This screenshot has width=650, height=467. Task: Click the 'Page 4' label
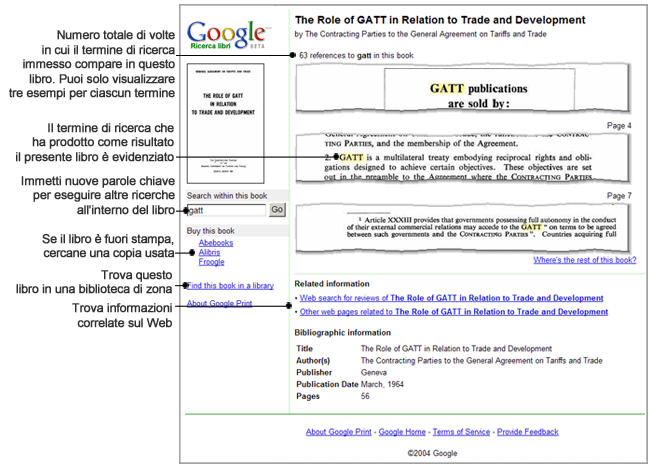[619, 126]
